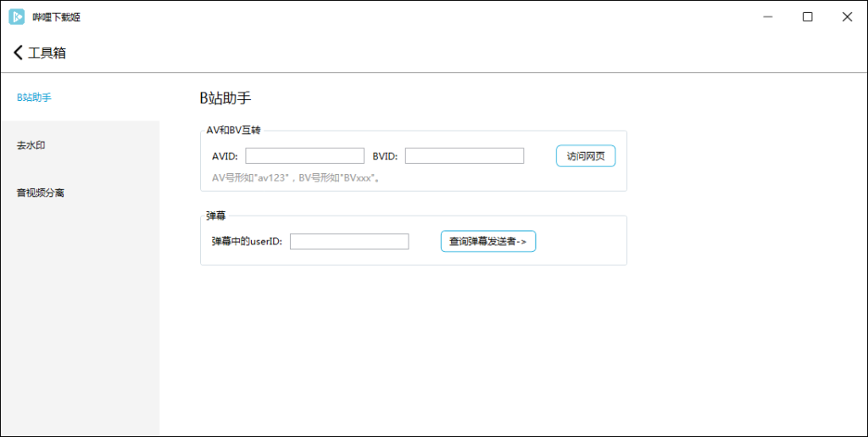This screenshot has height=437, width=868.
Task: Select the 音视频分离 sidebar tab
Action: tap(81, 193)
